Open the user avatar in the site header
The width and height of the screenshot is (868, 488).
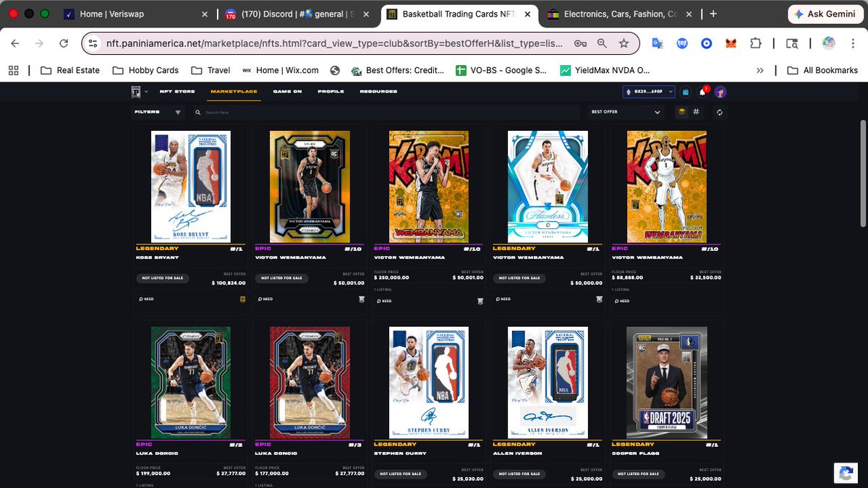[x=720, y=92]
